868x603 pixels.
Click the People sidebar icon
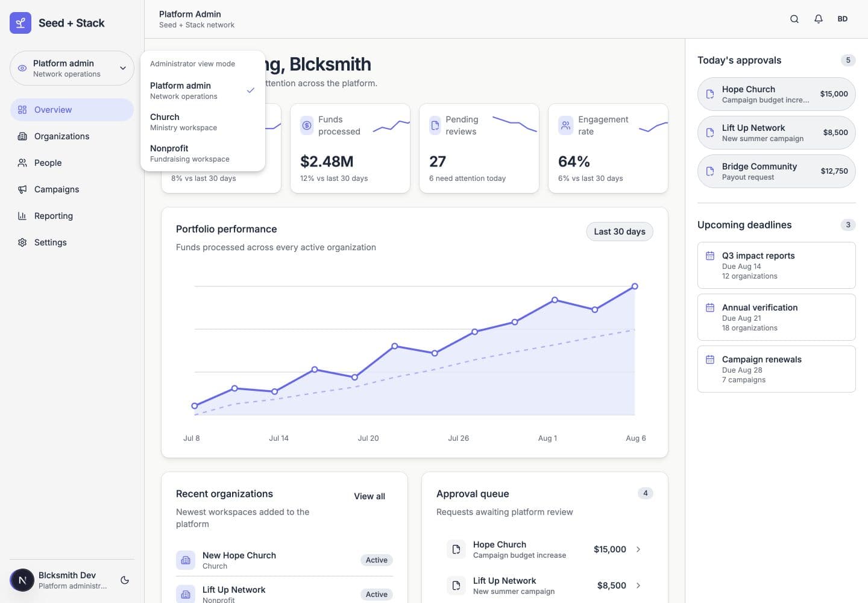click(x=22, y=163)
